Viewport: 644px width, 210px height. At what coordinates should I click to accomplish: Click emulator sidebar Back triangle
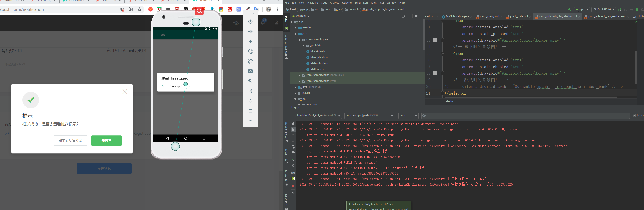(250, 91)
